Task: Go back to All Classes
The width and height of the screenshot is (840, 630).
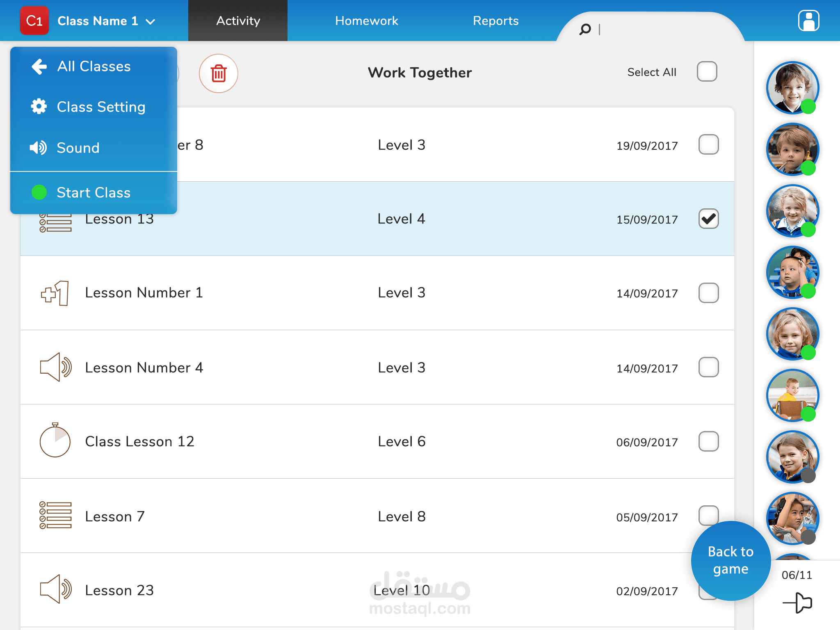Action: 94,66
